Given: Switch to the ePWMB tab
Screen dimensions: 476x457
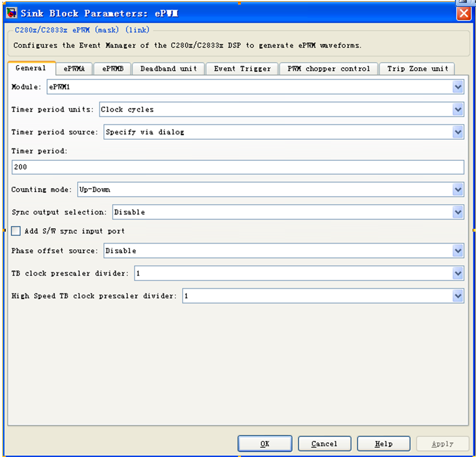Looking at the screenshot, I should 112,69.
